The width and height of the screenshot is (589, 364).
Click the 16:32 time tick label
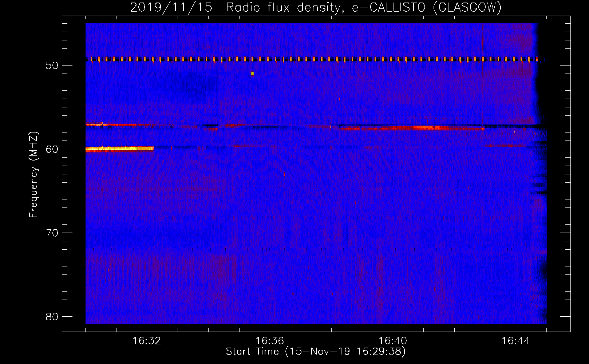[x=147, y=341]
